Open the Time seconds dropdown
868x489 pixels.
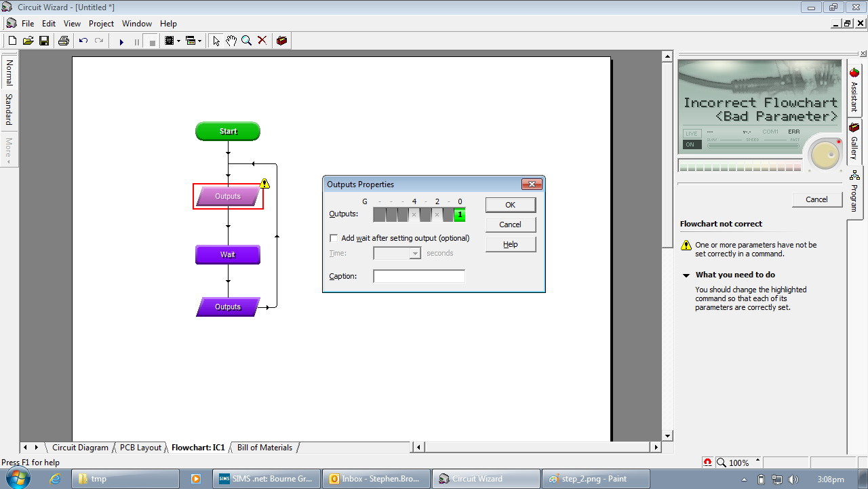[416, 253]
